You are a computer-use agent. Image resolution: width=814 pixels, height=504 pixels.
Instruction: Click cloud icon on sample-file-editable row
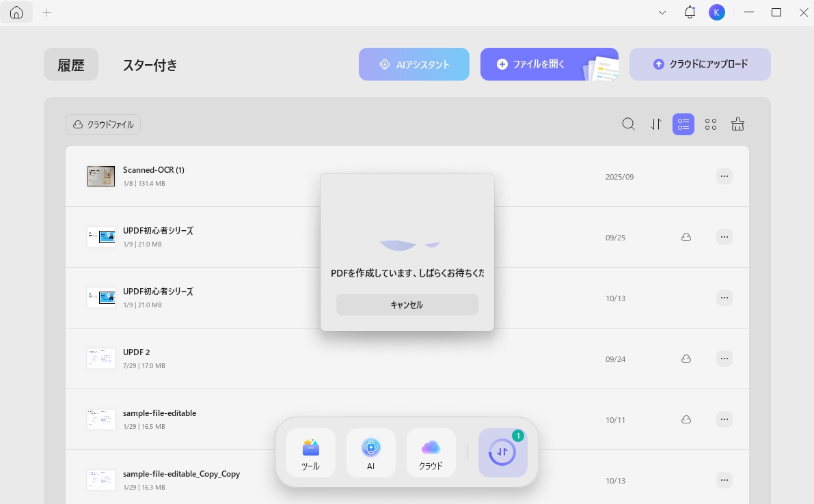click(686, 419)
